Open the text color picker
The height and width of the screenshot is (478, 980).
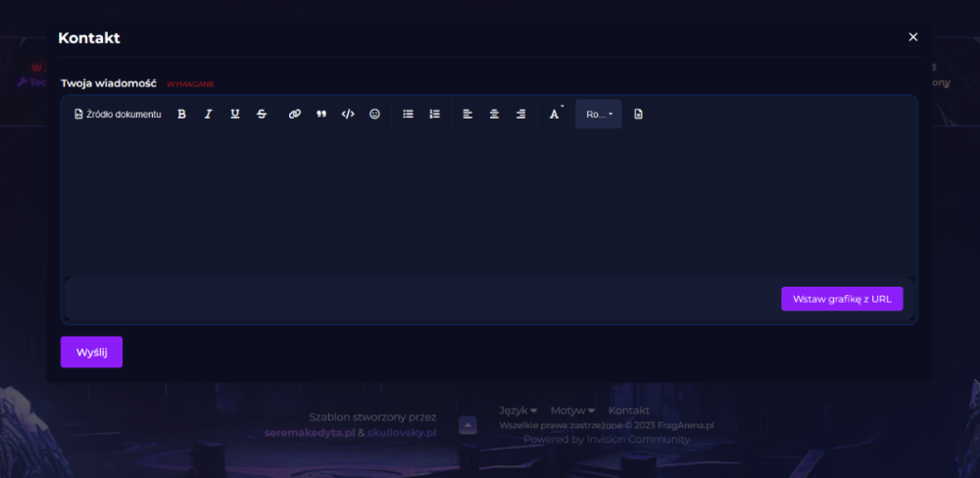[555, 115]
